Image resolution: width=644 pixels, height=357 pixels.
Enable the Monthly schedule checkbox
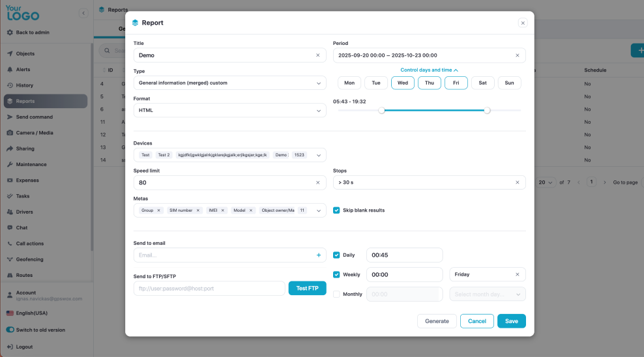coord(336,294)
